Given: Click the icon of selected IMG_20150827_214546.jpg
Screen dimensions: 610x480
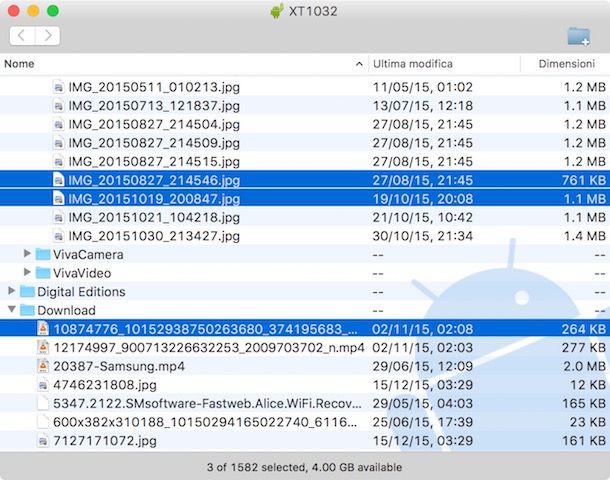Looking at the screenshot, I should pos(58,180).
